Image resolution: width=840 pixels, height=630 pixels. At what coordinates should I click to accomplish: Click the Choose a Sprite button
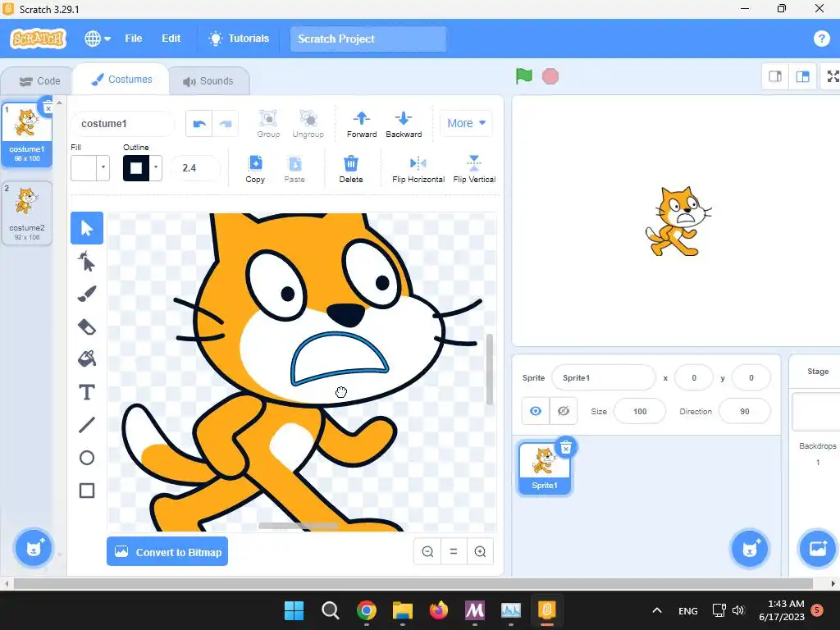(x=750, y=549)
